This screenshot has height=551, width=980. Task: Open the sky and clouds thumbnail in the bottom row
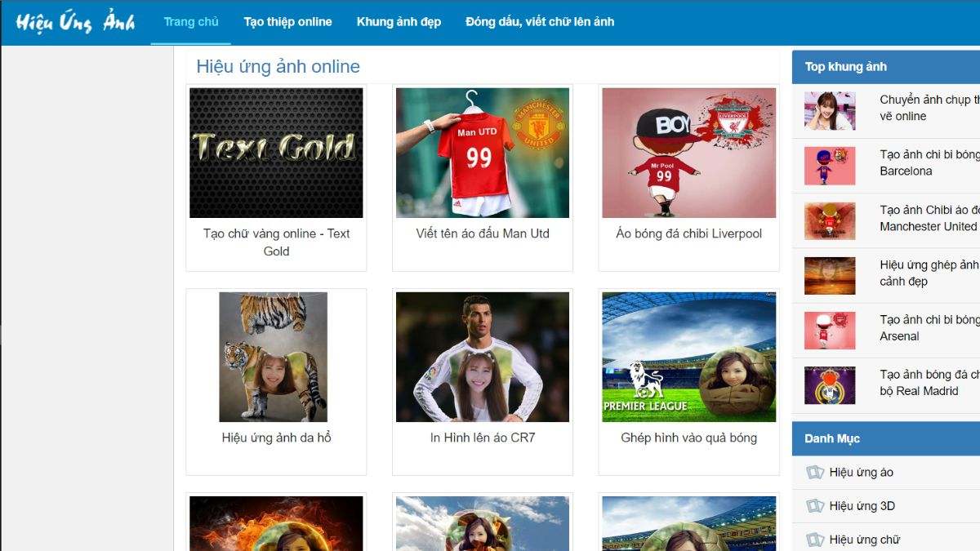pyautogui.click(x=483, y=523)
